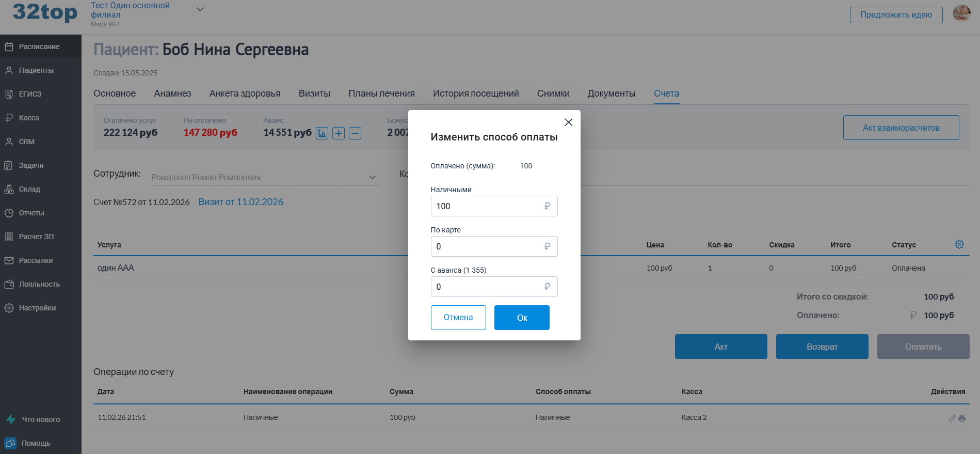Screen dimensions: 980x454
Task: Click the Возврат button
Action: 822,347
